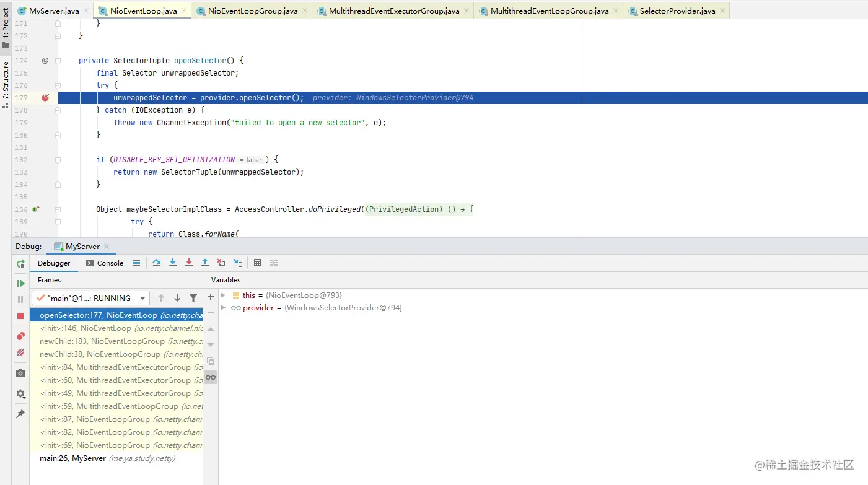Collapse the openSelector method at line 174
868x485 pixels.
(58, 61)
